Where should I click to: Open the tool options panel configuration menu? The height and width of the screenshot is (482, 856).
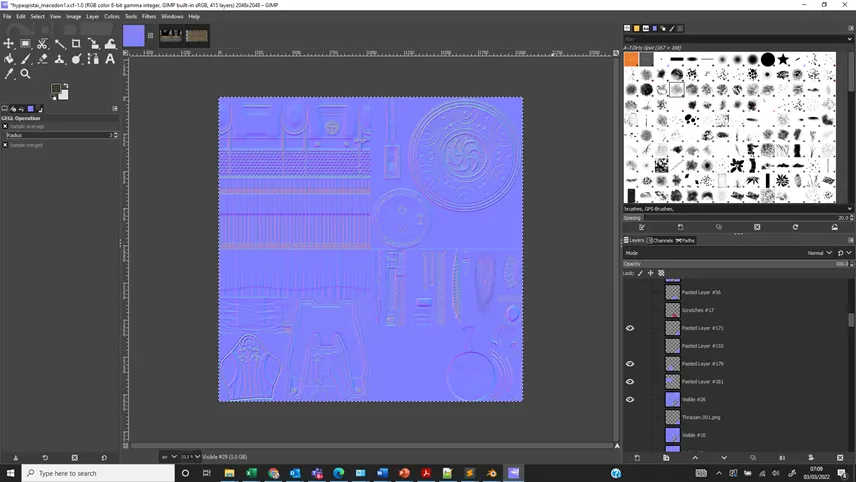(115, 109)
